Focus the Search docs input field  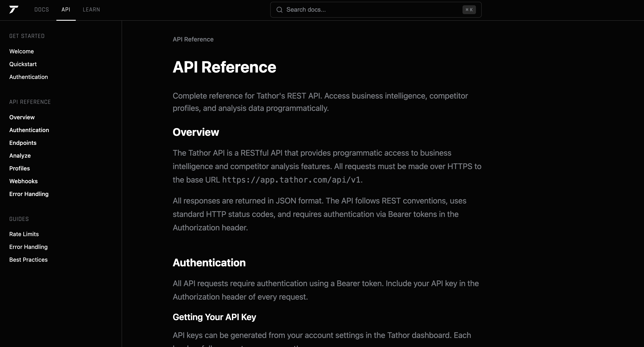point(376,10)
